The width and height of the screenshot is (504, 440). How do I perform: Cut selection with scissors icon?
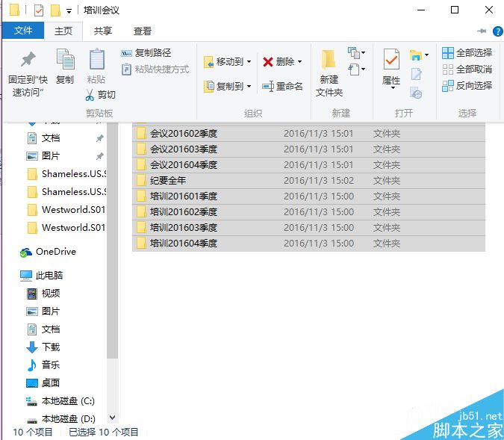(x=100, y=95)
